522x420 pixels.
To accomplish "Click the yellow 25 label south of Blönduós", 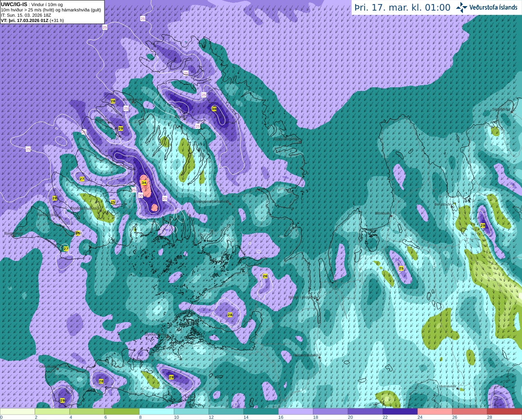I will click(x=401, y=268).
